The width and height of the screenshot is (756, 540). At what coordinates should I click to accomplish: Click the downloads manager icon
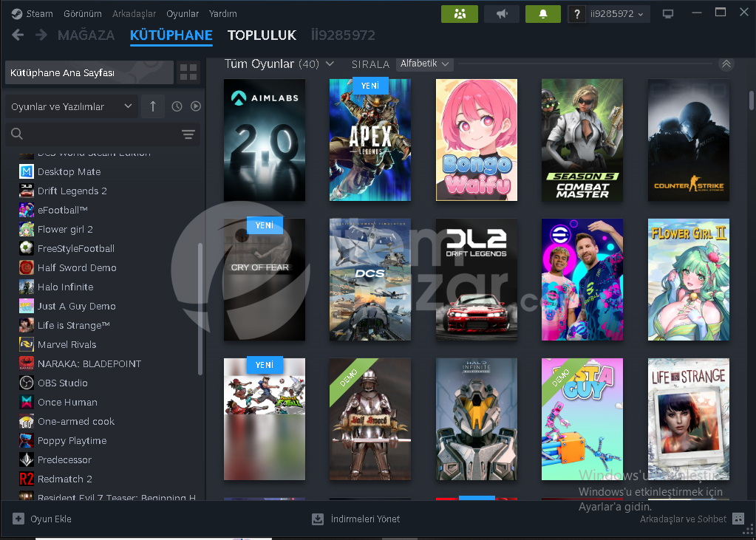click(318, 519)
